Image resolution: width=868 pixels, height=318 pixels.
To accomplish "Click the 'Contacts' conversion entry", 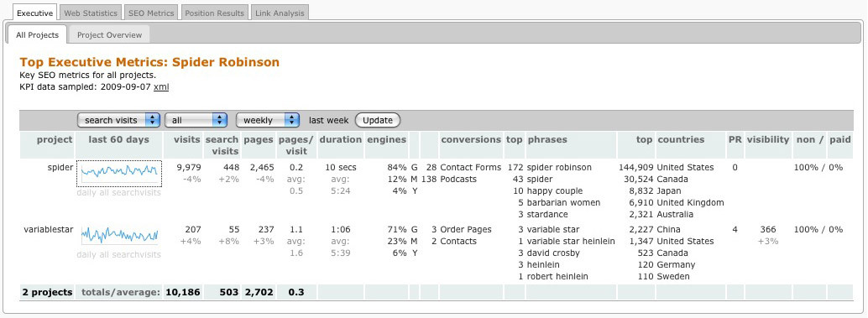I will pos(458,241).
